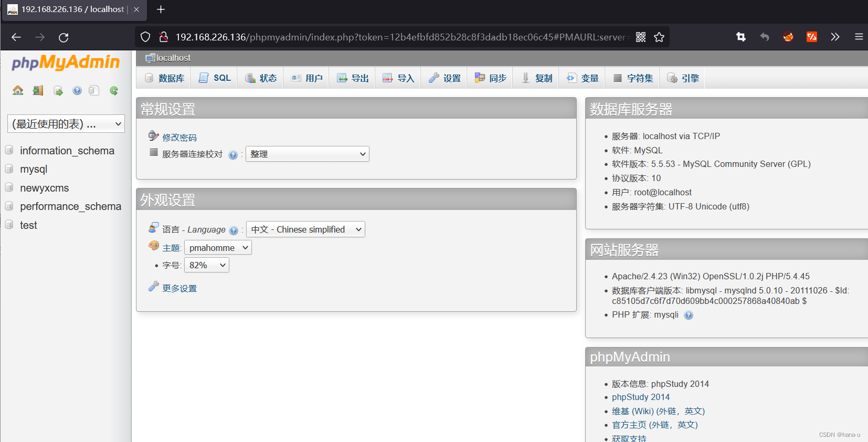The width and height of the screenshot is (868, 442).
Task: Click the information_schema database icon
Action: [9, 150]
